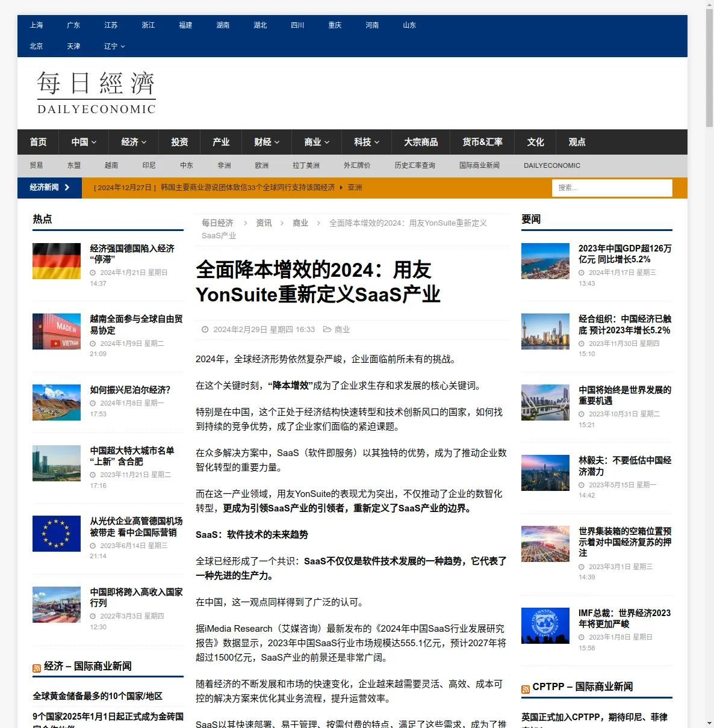Open 拉丁美洲 in the secondary nav

306,165
